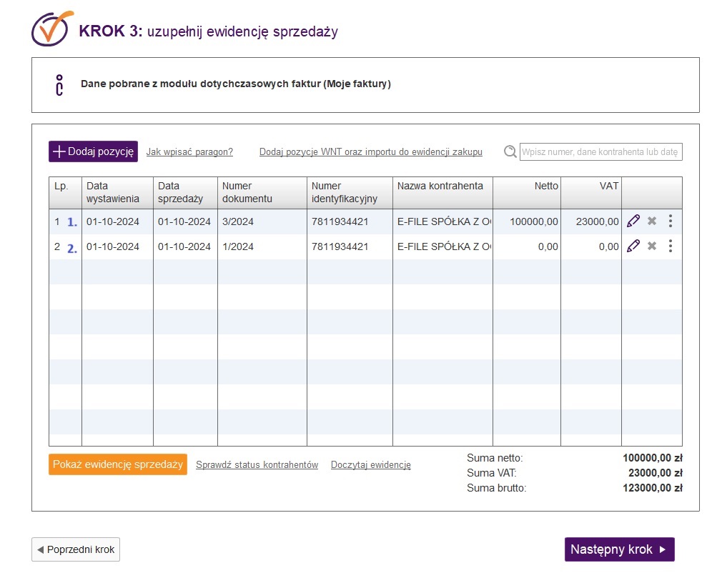Viewport: 727px width, 588px height.
Task: Open more options for invoice 1/2024
Action: tap(671, 246)
